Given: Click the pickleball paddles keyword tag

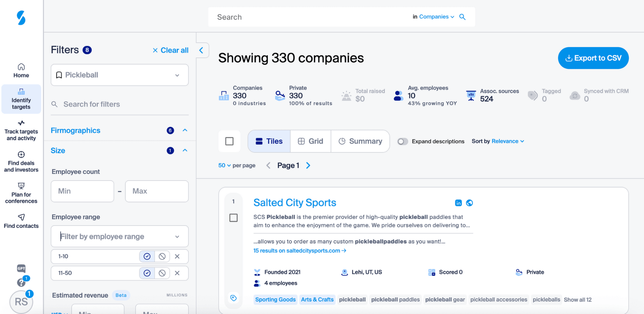Looking at the screenshot, I should click(395, 300).
